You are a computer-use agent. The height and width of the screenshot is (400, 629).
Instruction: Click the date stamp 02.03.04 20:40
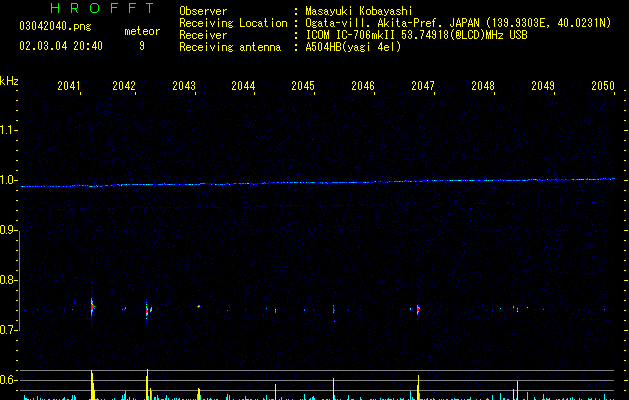[x=61, y=46]
